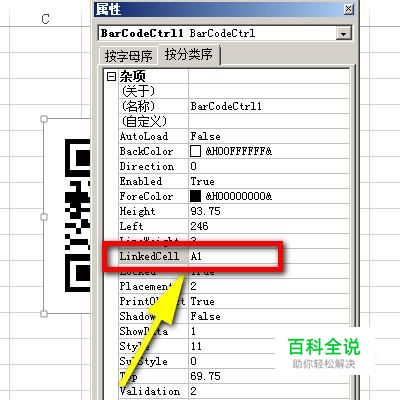400x400 pixels.
Task: Select the QR barcode control on the sheet
Action: pos(67,216)
